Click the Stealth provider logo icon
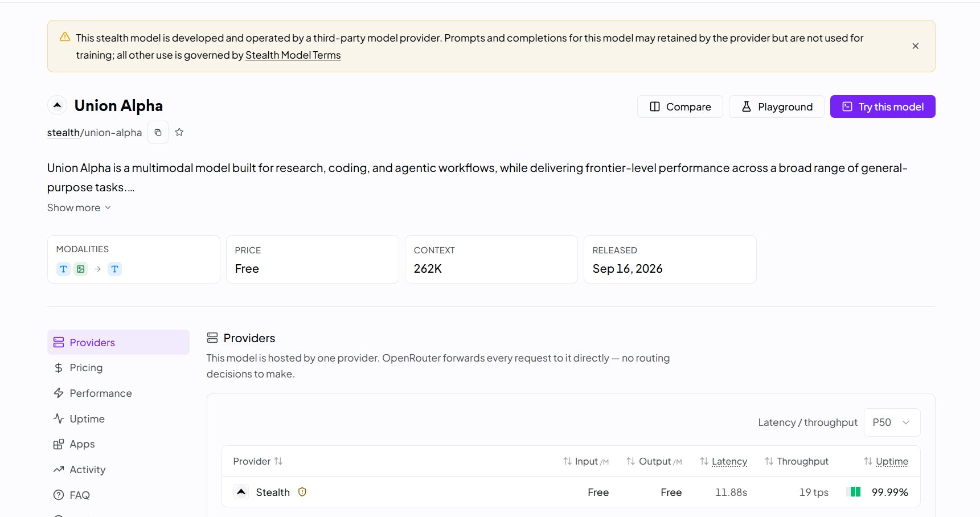The height and width of the screenshot is (517, 980). pyautogui.click(x=241, y=492)
